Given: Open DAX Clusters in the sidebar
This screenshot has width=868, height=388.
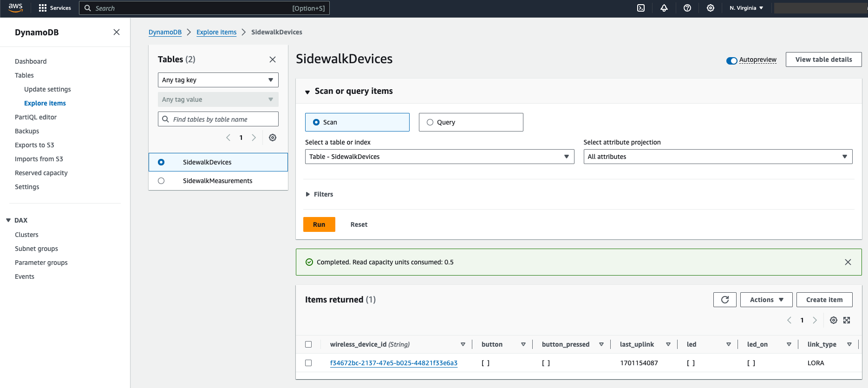Looking at the screenshot, I should [26, 235].
